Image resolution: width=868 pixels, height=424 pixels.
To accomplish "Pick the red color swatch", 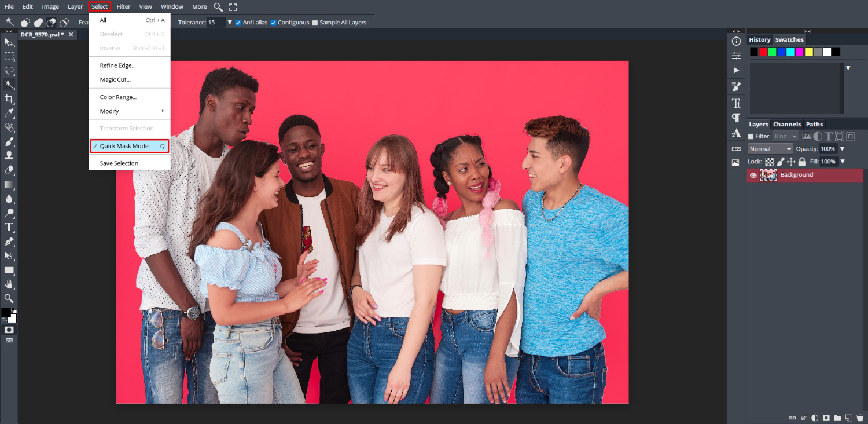I will point(763,52).
